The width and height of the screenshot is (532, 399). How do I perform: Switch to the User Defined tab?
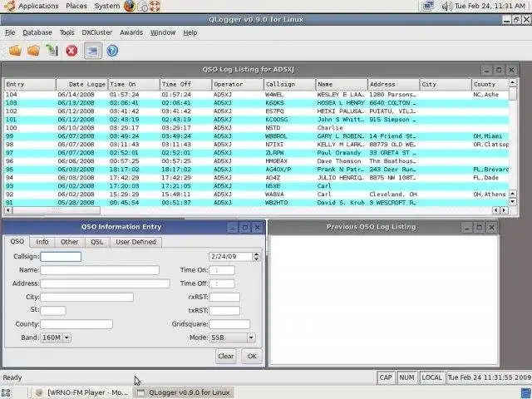135,242
